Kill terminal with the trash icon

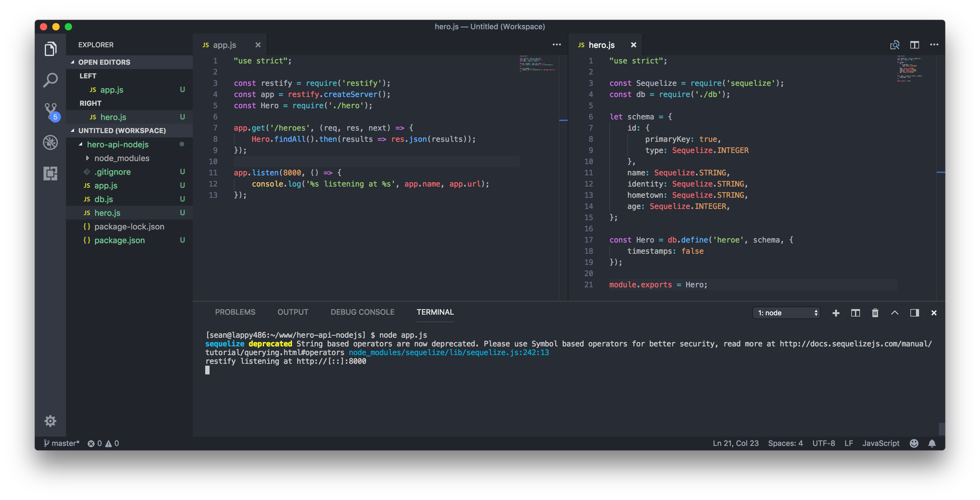coord(875,313)
